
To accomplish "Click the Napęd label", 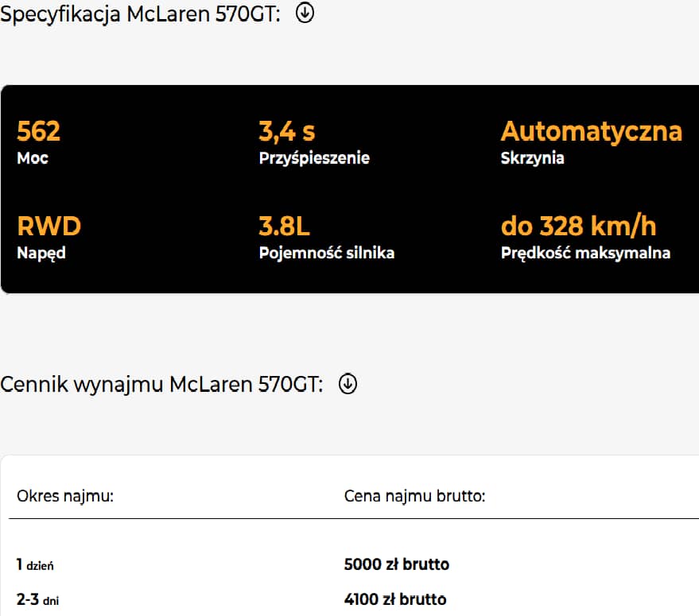I will [41, 254].
